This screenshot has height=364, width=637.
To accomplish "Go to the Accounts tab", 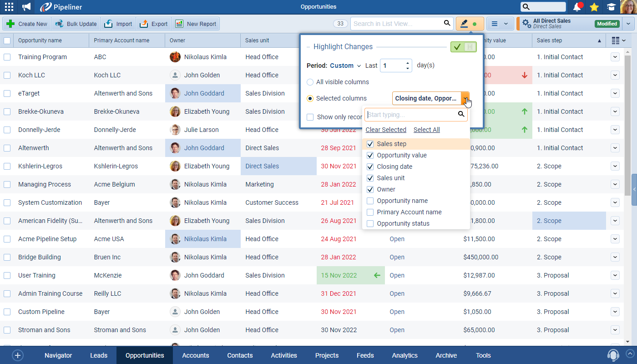I will [x=196, y=355].
